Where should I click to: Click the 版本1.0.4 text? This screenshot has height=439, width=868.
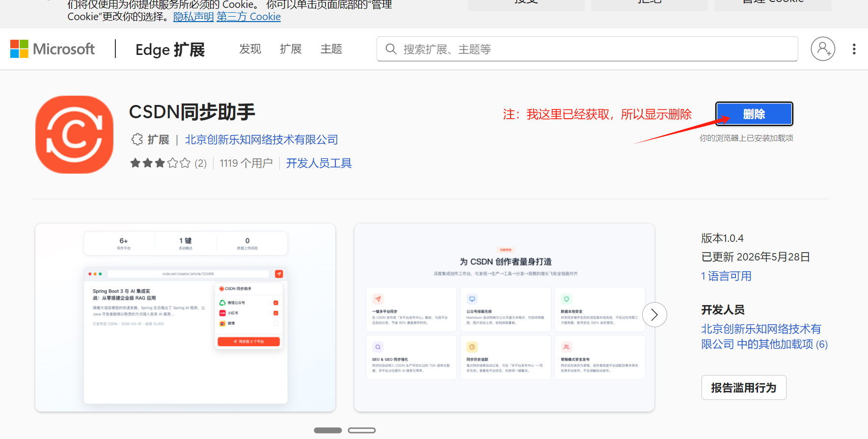click(x=722, y=238)
